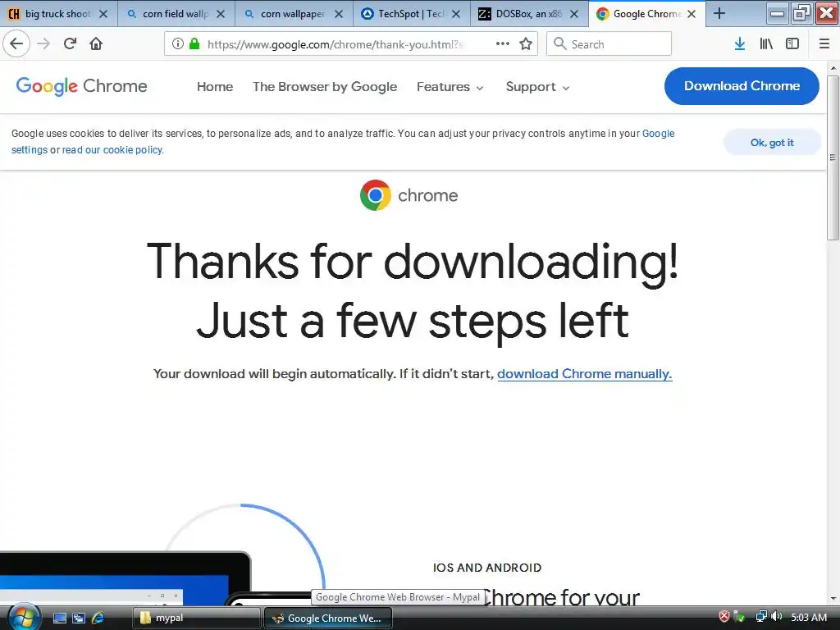Open the Home nav link
The height and width of the screenshot is (630, 840).
pyautogui.click(x=215, y=87)
